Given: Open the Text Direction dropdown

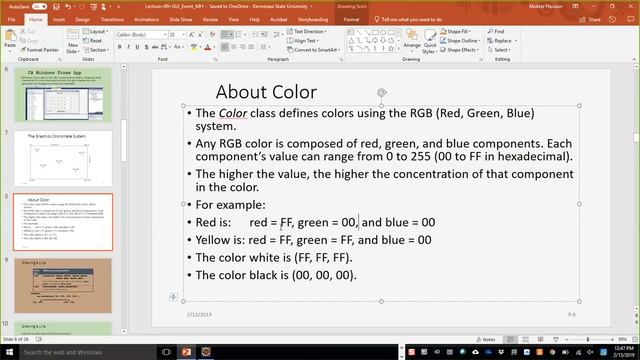Looking at the screenshot, I should click(x=307, y=31).
